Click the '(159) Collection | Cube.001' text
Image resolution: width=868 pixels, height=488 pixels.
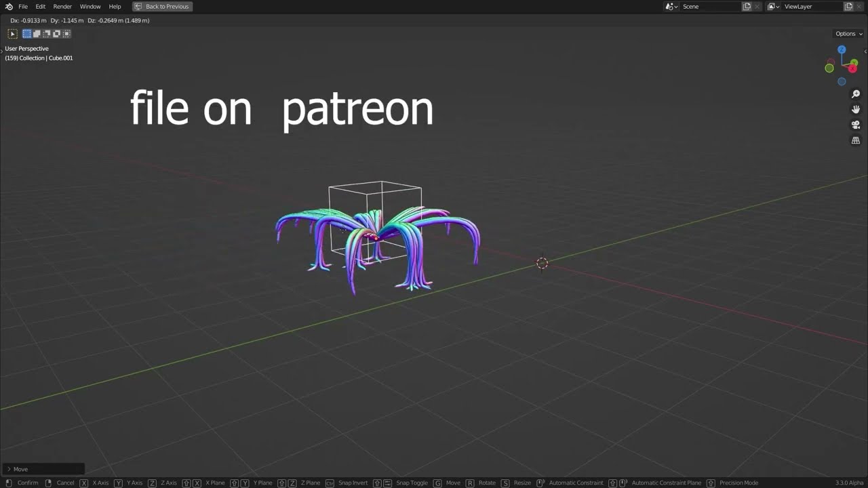(39, 58)
